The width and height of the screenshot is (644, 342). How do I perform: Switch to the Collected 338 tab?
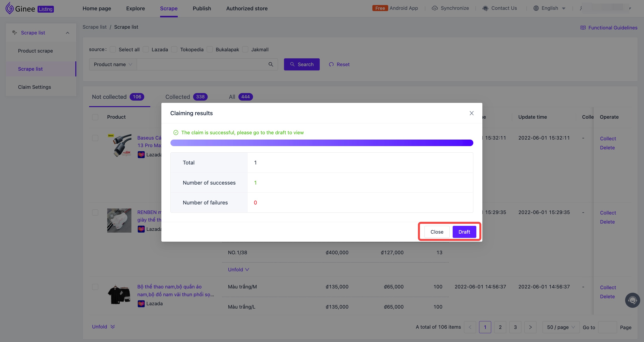click(x=186, y=97)
